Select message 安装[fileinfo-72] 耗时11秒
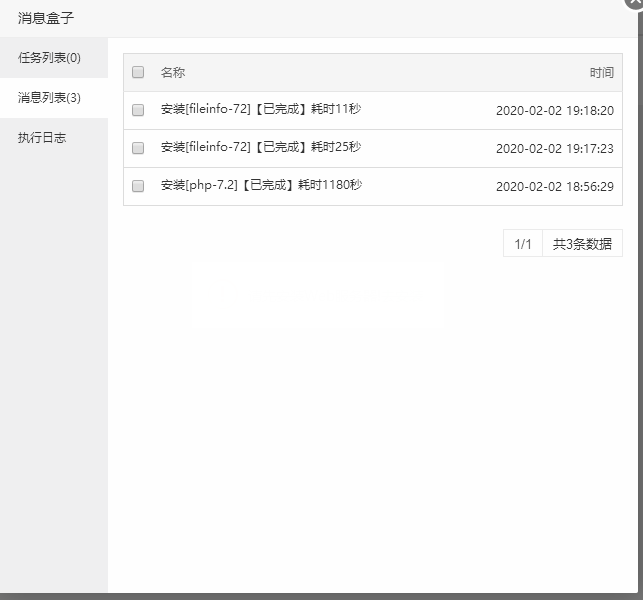Image resolution: width=643 pixels, height=600 pixels. (x=261, y=109)
